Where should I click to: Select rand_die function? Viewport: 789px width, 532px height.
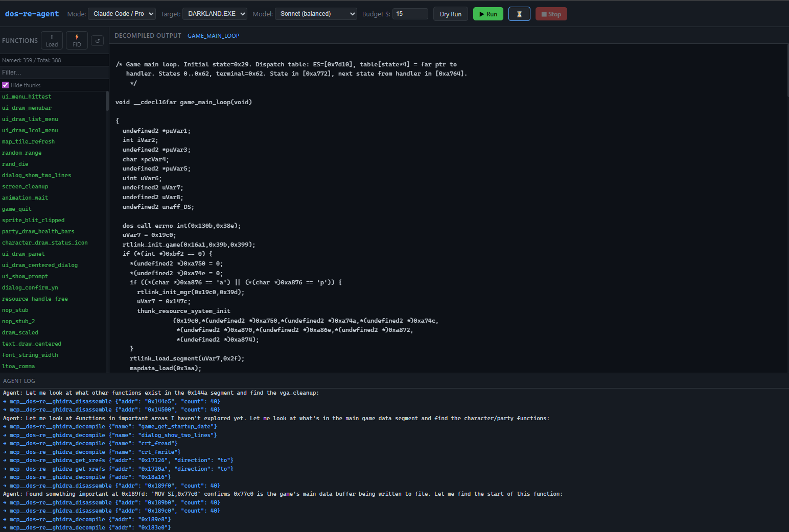point(15,164)
